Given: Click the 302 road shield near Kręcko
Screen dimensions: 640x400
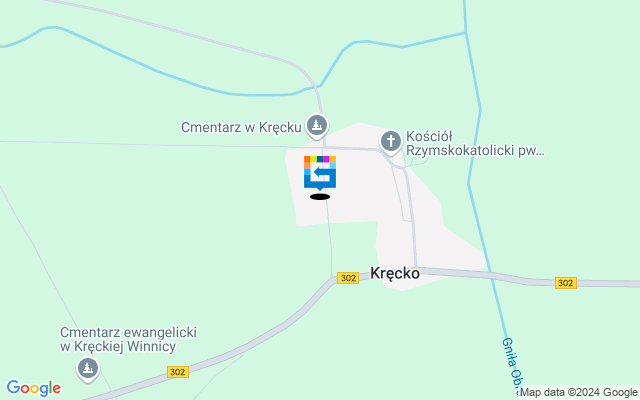Looking at the screenshot, I should point(348,278).
